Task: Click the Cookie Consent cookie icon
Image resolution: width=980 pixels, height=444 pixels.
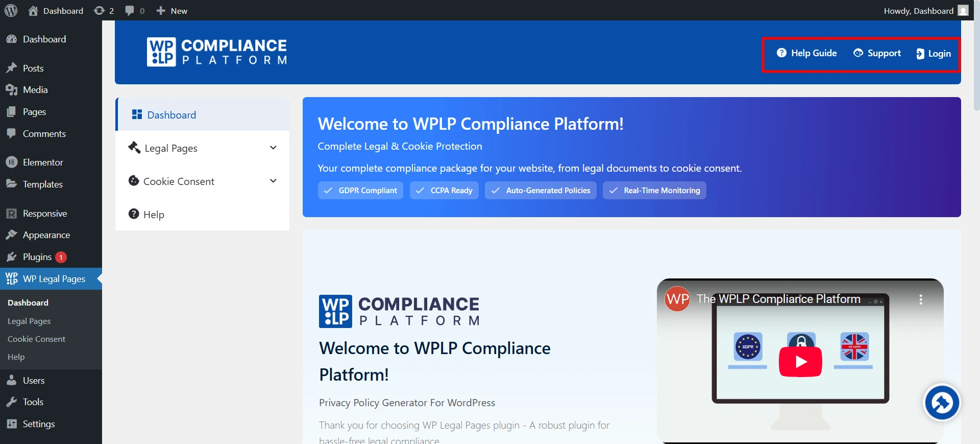Action: tap(134, 181)
